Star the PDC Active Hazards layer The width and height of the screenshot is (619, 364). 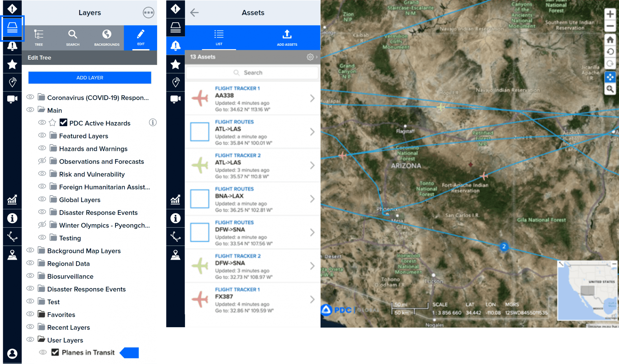click(52, 123)
